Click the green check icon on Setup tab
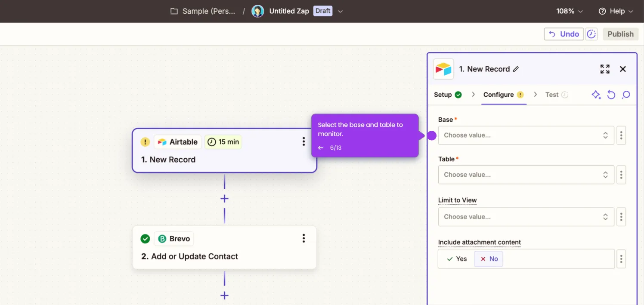 pyautogui.click(x=458, y=95)
